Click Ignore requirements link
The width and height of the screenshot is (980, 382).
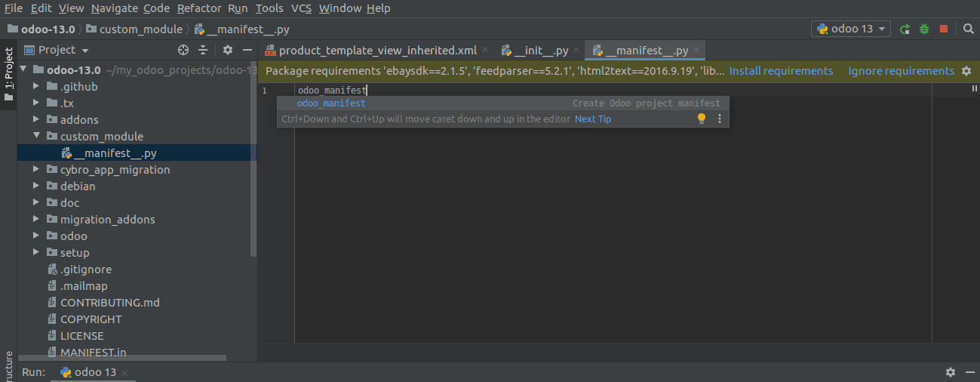pos(902,71)
